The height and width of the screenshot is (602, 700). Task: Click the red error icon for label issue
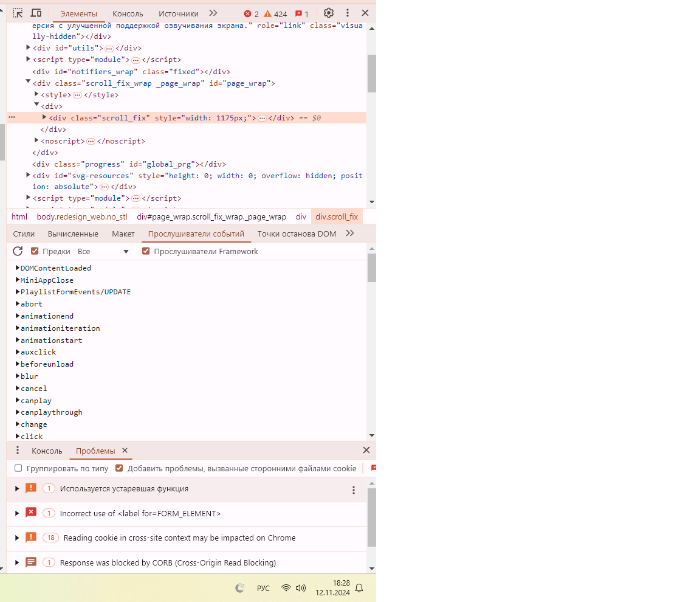pos(31,513)
